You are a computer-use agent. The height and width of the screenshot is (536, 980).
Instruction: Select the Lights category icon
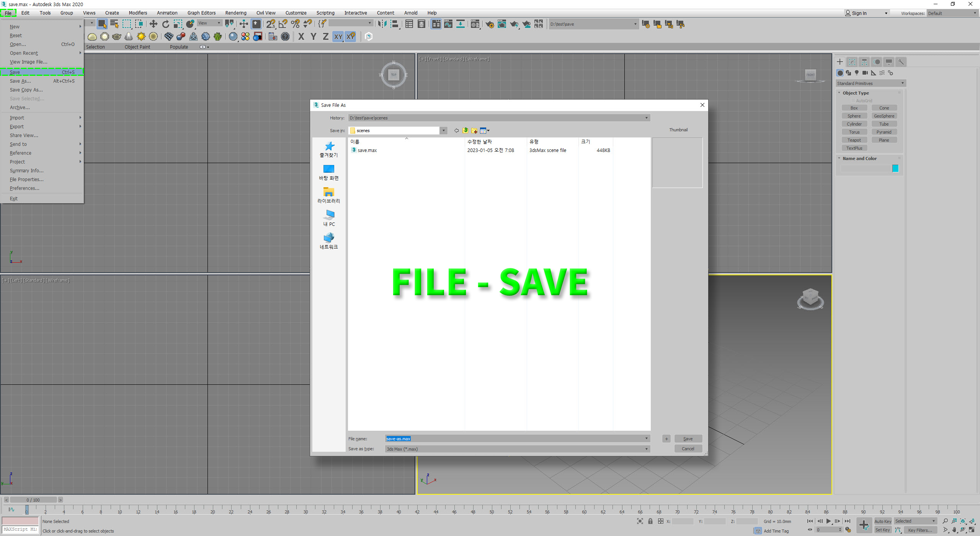tap(857, 73)
